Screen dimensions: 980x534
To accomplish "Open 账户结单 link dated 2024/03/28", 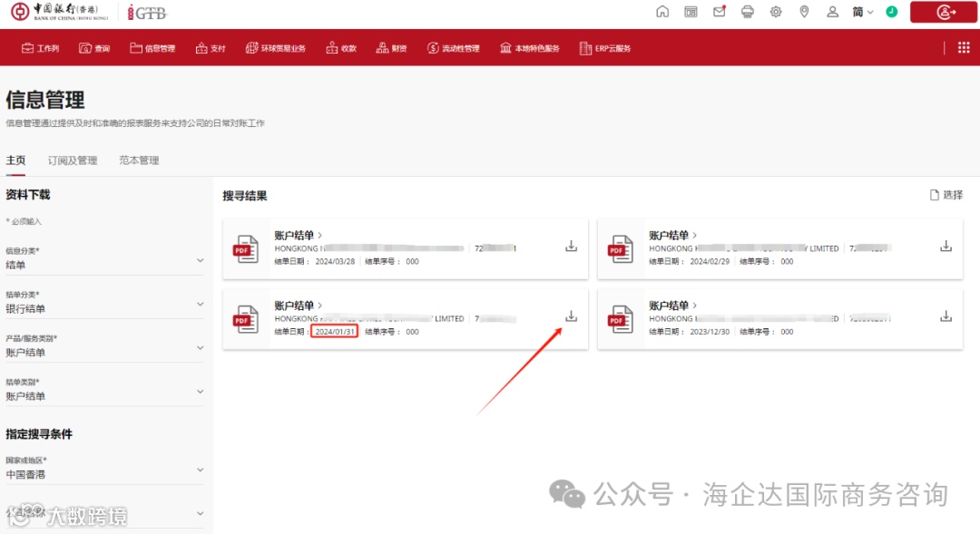I will [x=299, y=235].
